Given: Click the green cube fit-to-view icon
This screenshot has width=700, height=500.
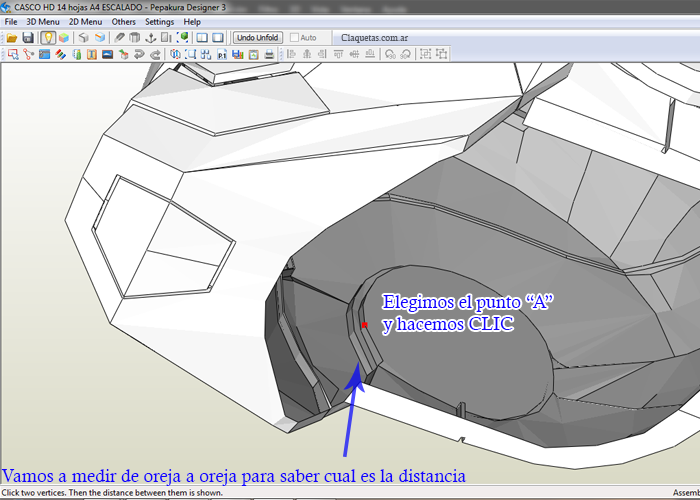Looking at the screenshot, I should (182, 38).
